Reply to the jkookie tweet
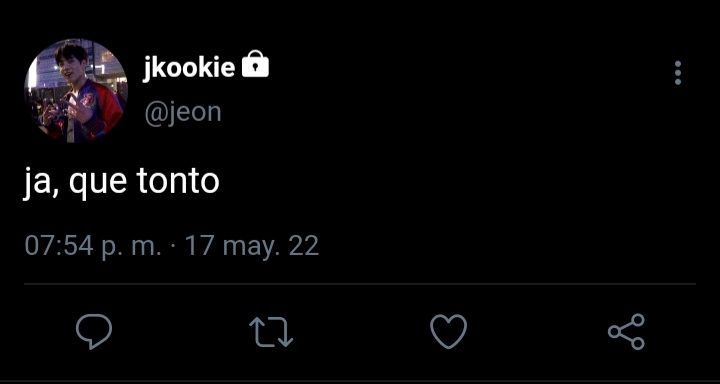This screenshot has width=720, height=384. (94, 332)
